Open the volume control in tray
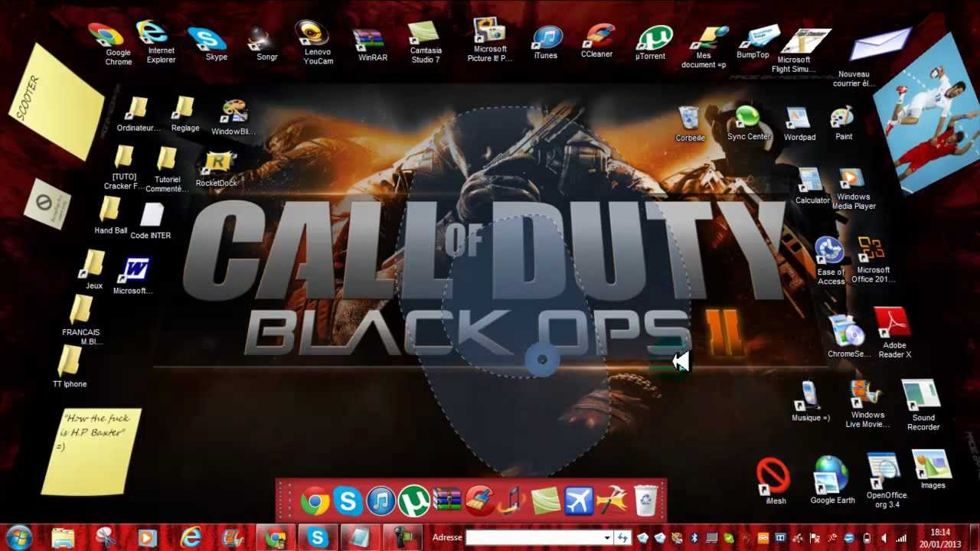 (884, 538)
